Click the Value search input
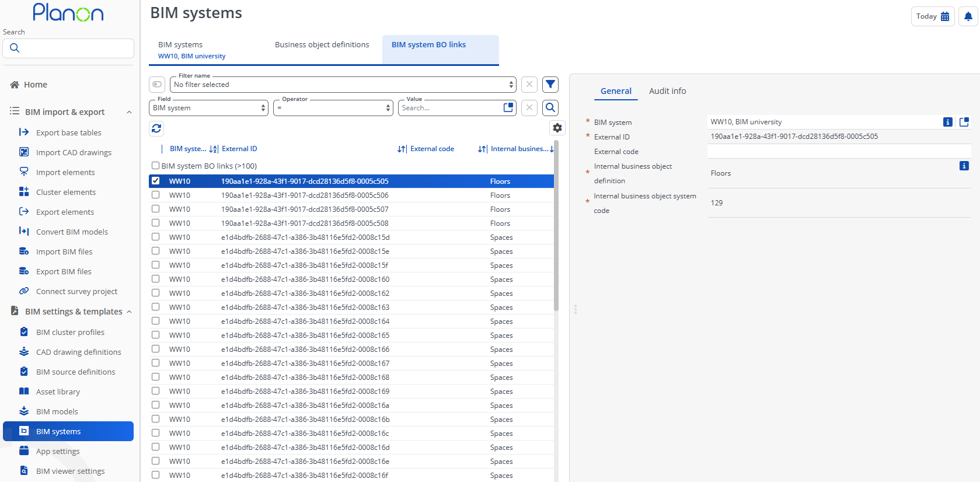Image resolution: width=980 pixels, height=482 pixels. (451, 108)
